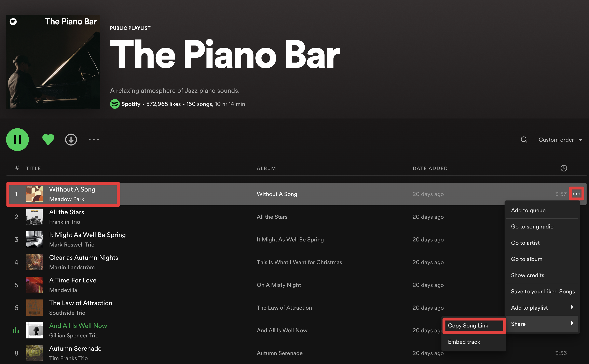This screenshot has width=589, height=364.
Task: Click the All the Stars album thumbnail
Action: click(x=35, y=217)
